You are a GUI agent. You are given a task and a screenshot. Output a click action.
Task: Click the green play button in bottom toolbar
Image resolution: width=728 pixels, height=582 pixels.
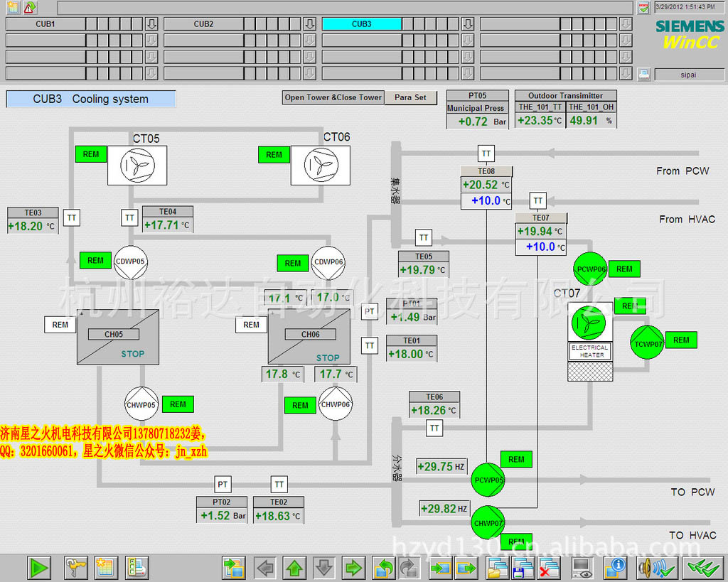point(39,567)
